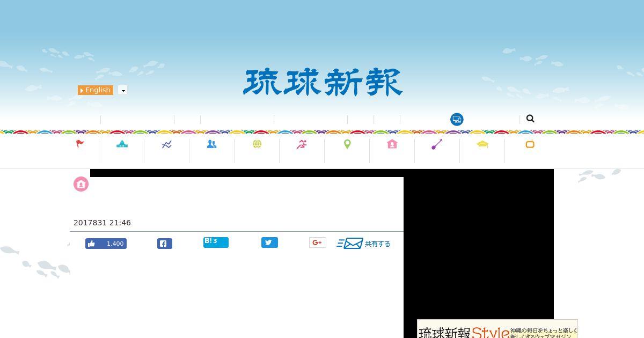Click the envelope share-by-mail icon
The width and height of the screenshot is (644, 338).
350,244
